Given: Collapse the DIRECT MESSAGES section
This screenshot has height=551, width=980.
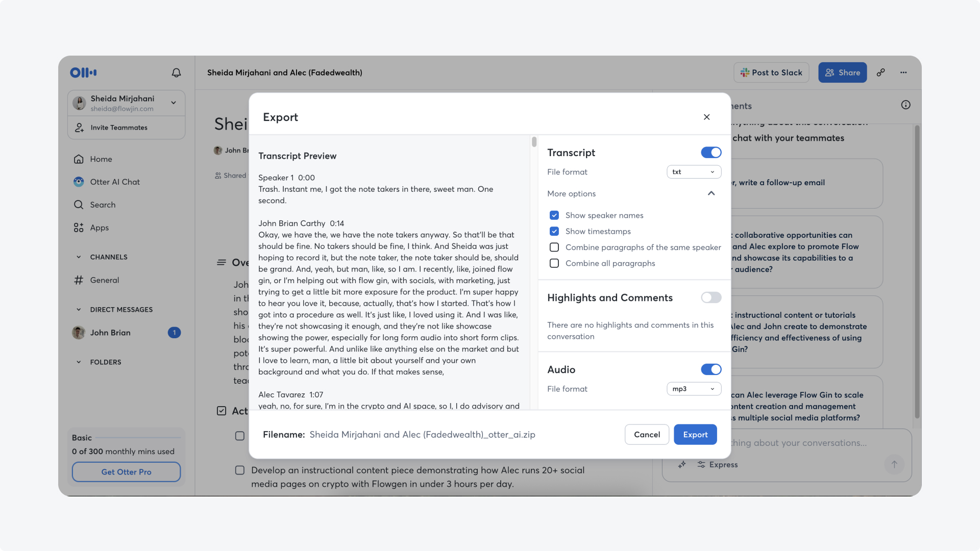Looking at the screenshot, I should coord(79,310).
